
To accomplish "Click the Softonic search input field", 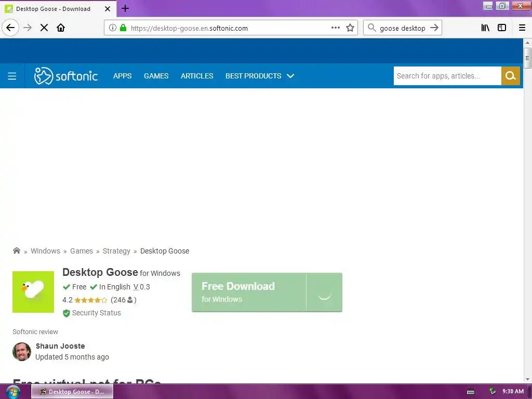I will (447, 76).
